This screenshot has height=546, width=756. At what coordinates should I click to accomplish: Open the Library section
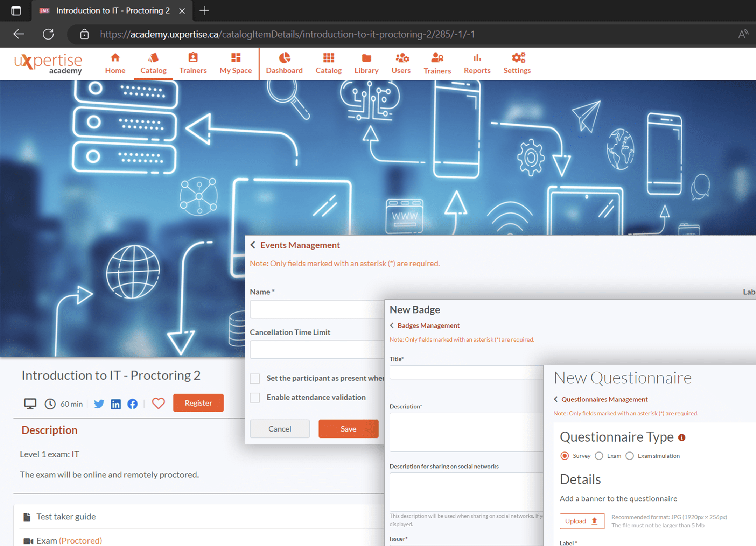[366, 63]
